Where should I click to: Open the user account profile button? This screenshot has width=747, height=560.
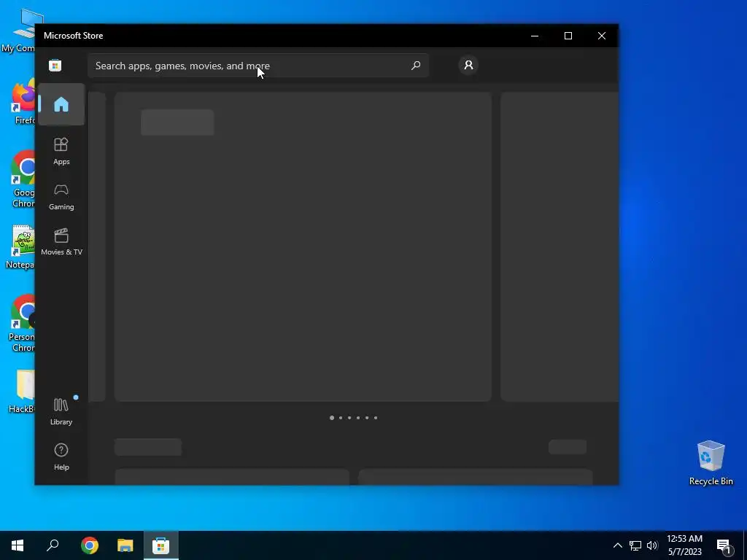[468, 65]
